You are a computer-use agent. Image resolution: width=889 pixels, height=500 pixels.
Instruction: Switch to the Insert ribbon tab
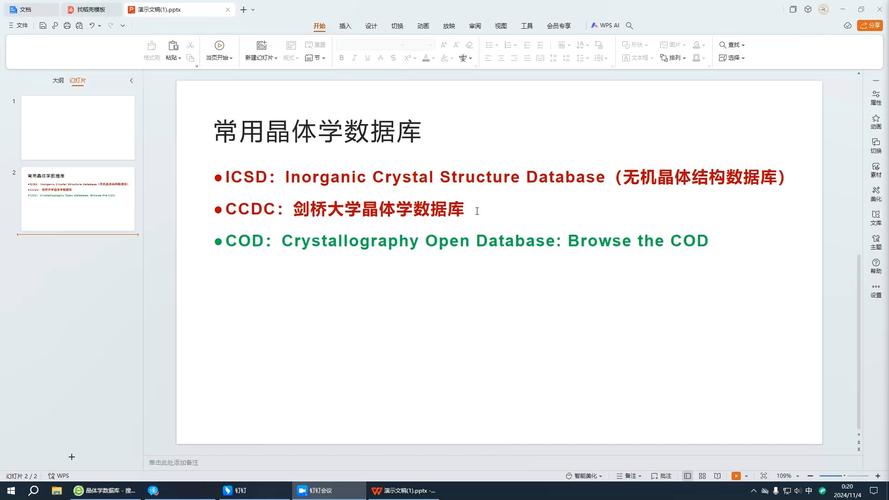(345, 26)
